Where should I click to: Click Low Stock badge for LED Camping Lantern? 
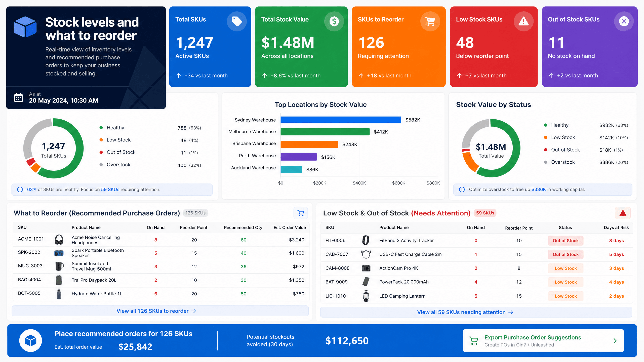tap(566, 296)
